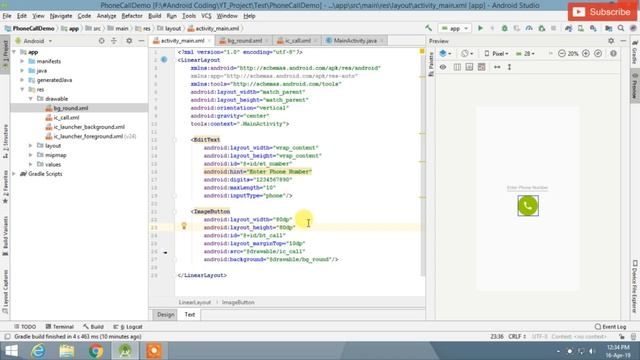Open the Pixel device dropdown in preview
The width and height of the screenshot is (640, 360).
click(x=496, y=53)
